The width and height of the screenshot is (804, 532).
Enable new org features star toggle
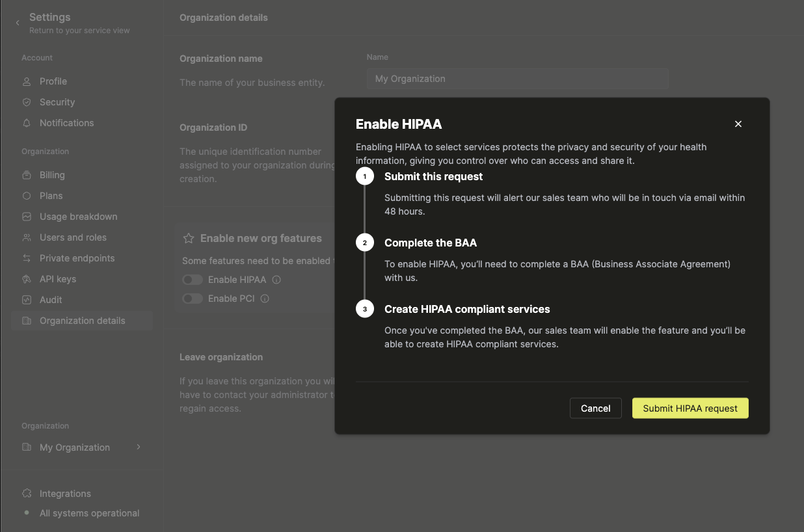coord(188,238)
